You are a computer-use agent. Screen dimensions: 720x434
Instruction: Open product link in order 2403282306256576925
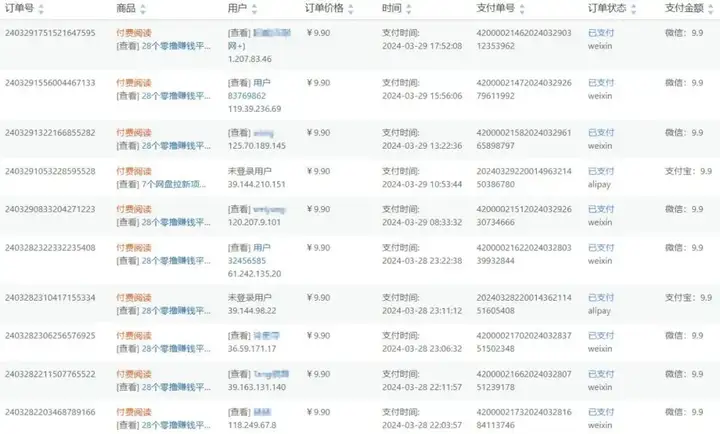tap(176, 349)
